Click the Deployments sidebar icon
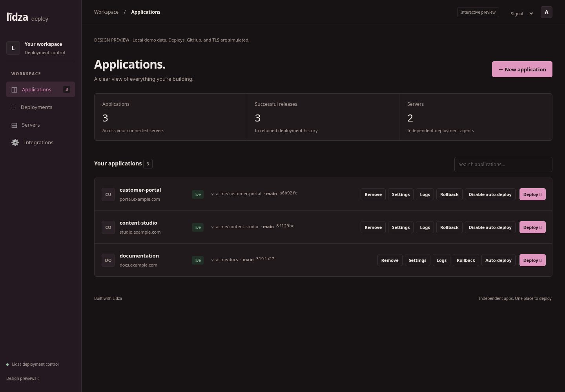Screen dimensions: 565x392 pyautogui.click(x=14, y=107)
